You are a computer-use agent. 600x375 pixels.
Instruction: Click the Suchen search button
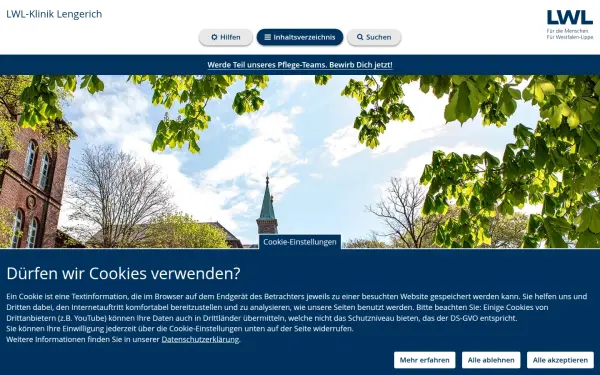point(374,37)
